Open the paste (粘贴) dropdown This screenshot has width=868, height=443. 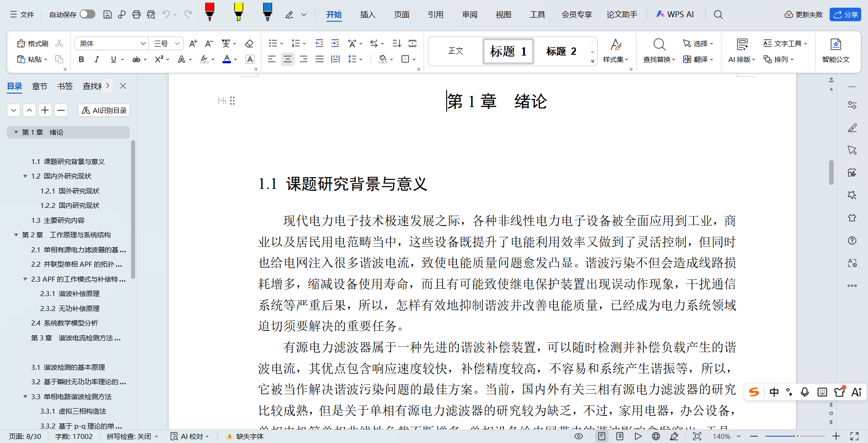46,60
